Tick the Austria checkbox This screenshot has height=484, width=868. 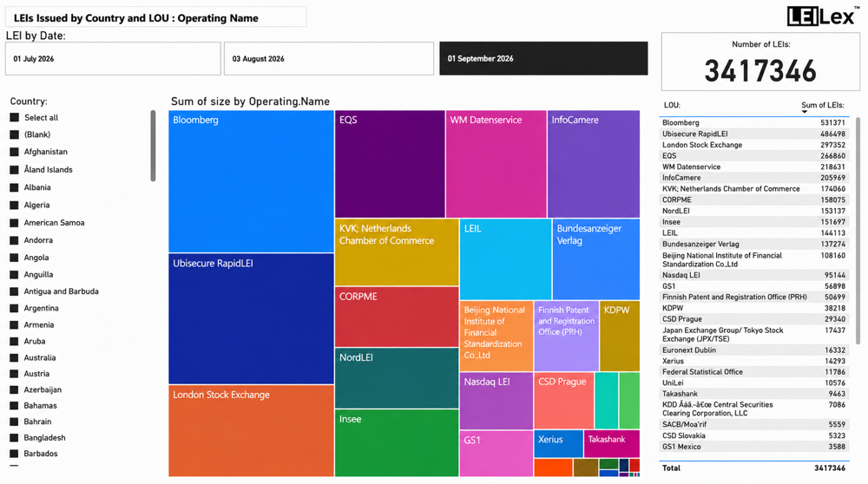(15, 374)
